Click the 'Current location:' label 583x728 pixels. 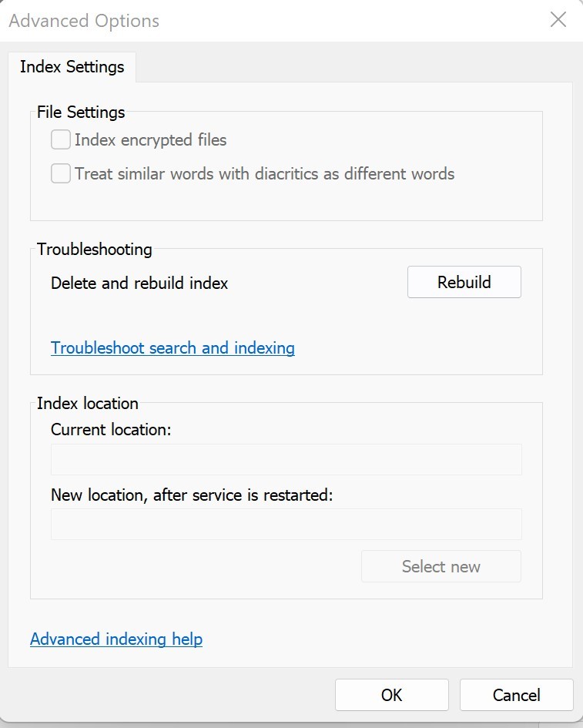[x=111, y=430]
